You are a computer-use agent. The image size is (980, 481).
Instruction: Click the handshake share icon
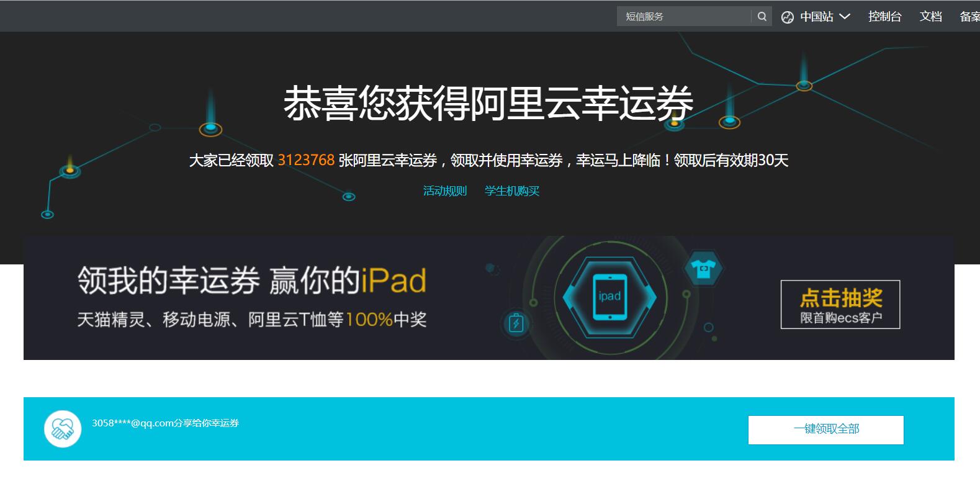(x=63, y=429)
